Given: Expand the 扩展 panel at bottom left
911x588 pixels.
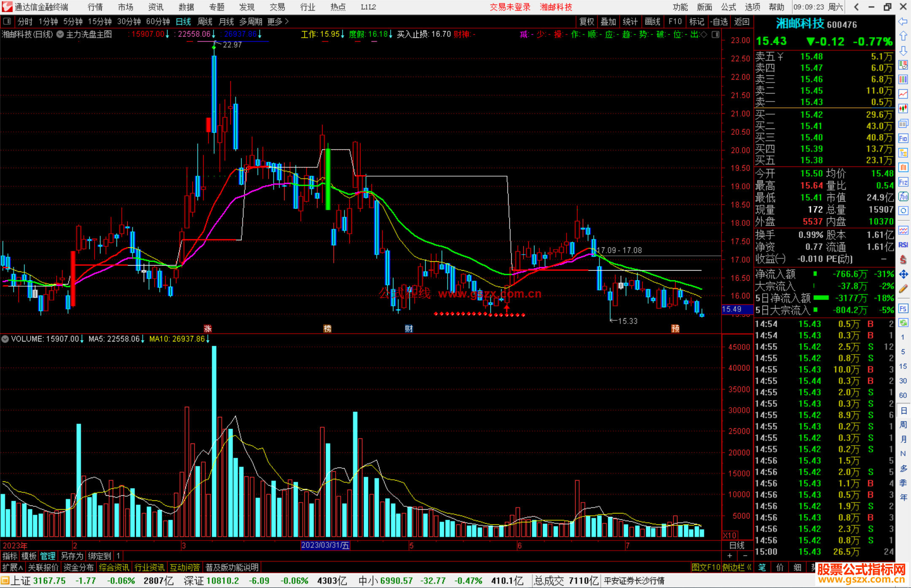Looking at the screenshot, I should tap(13, 567).
